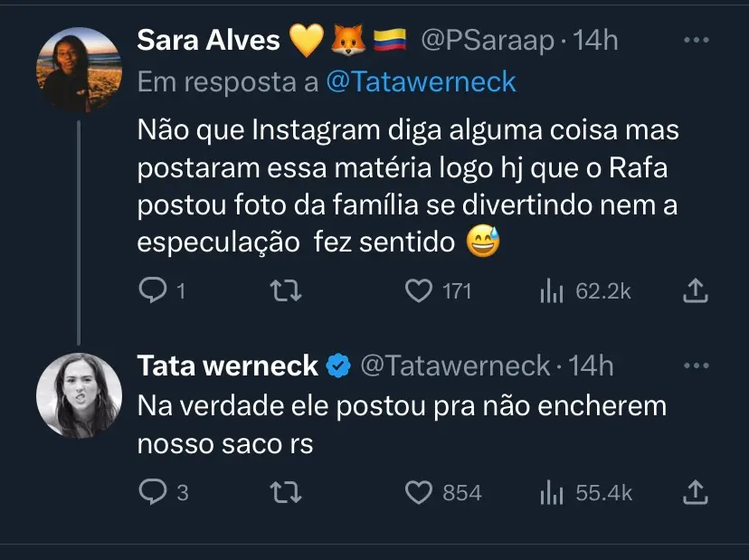Toggle like on Tata werneck's reply
Screen dimensions: 749x560
(419, 492)
